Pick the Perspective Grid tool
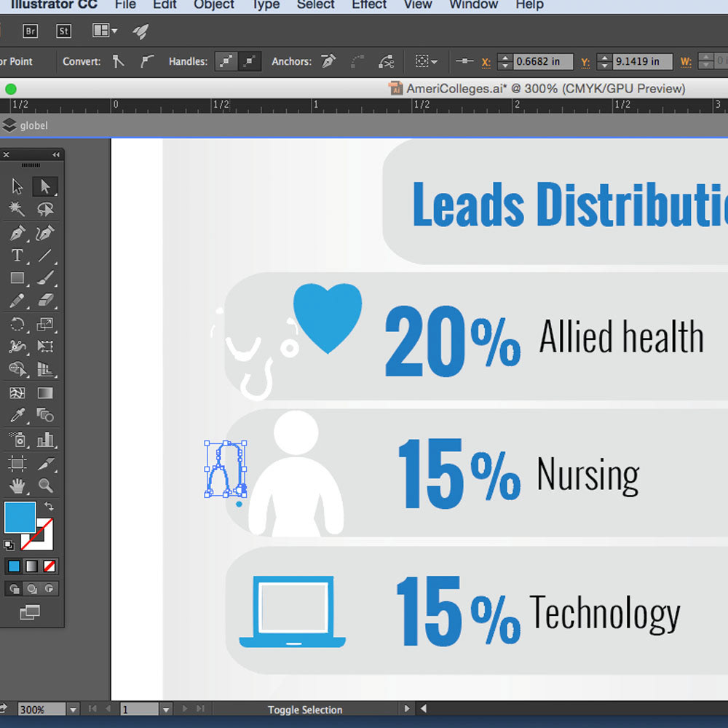 45,369
